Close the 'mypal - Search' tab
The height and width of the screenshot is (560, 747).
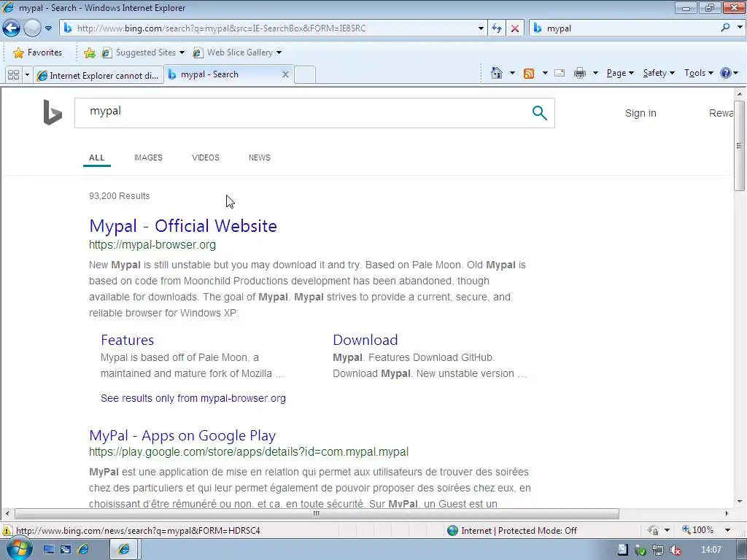pos(285,74)
